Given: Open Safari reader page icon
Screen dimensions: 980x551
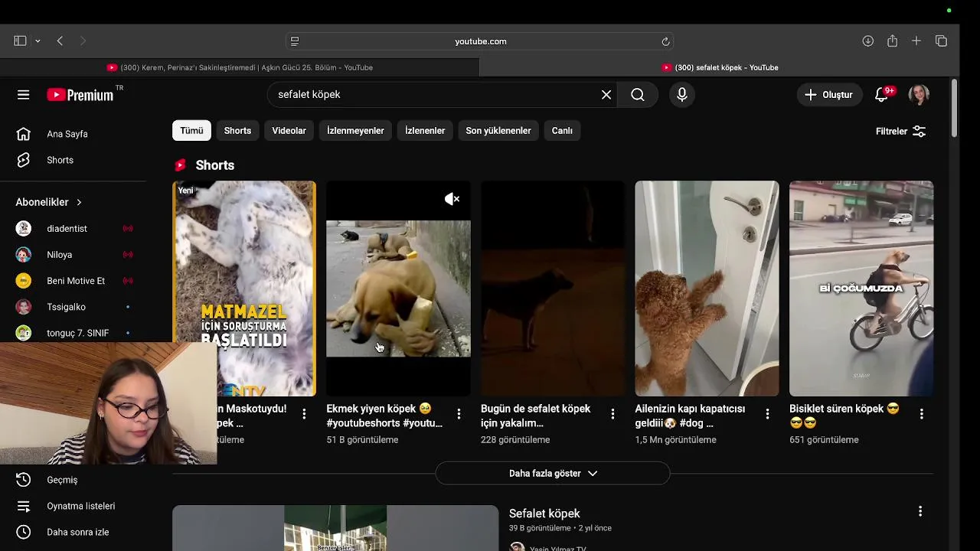Looking at the screenshot, I should pyautogui.click(x=295, y=41).
